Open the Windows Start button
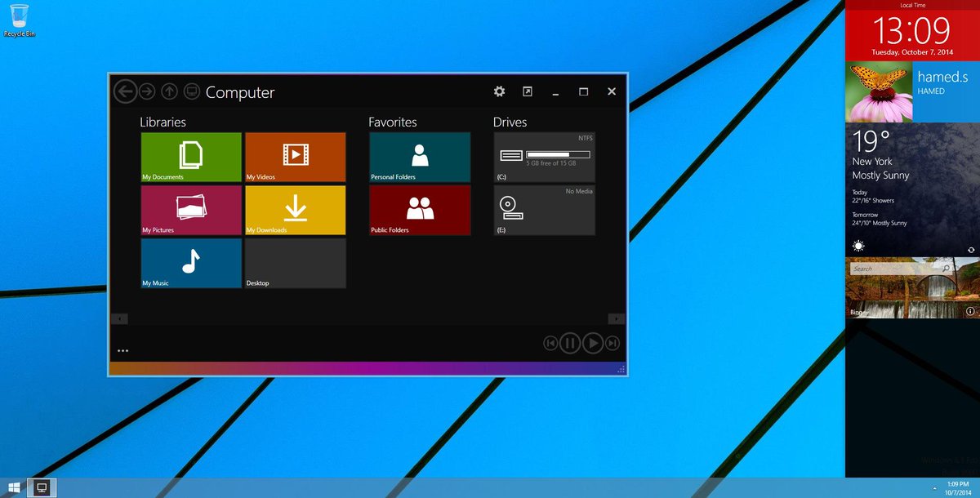 [x=13, y=488]
